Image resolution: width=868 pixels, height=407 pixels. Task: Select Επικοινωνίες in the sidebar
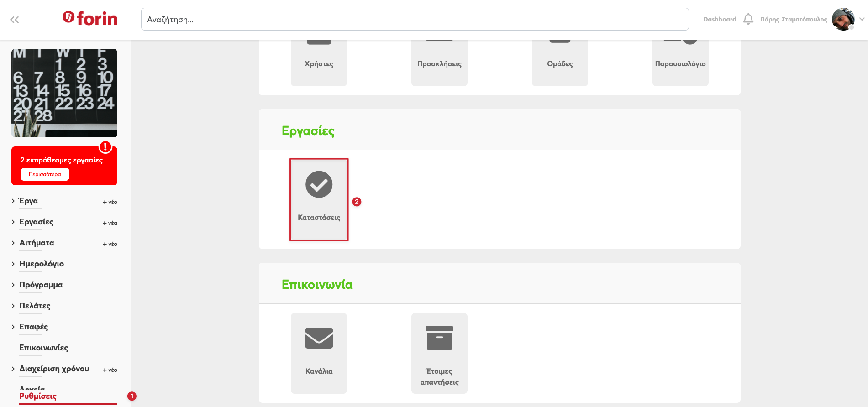[44, 348]
